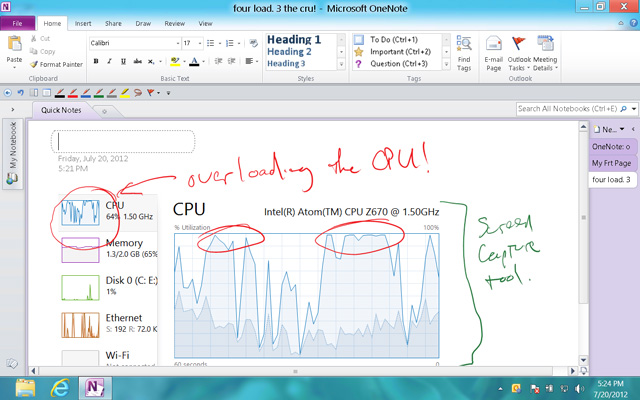The width and height of the screenshot is (640, 400).
Task: Expand the notebook navigation bar chevron
Action: pos(13,109)
